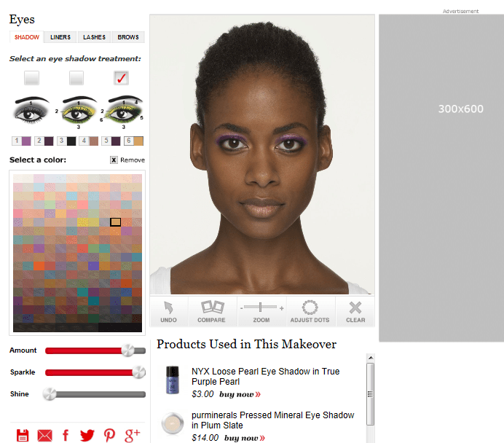Go to the Brows tab
The width and height of the screenshot is (504, 443).
click(x=128, y=37)
